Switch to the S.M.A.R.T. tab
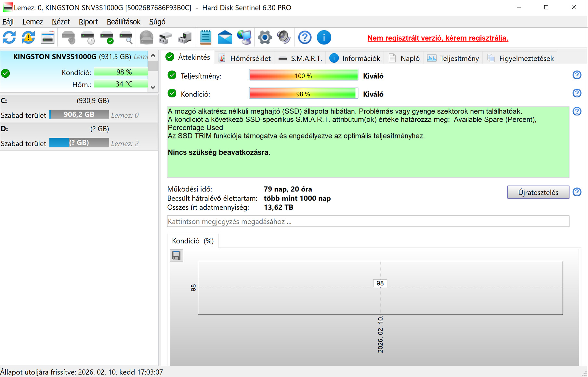 coord(300,58)
